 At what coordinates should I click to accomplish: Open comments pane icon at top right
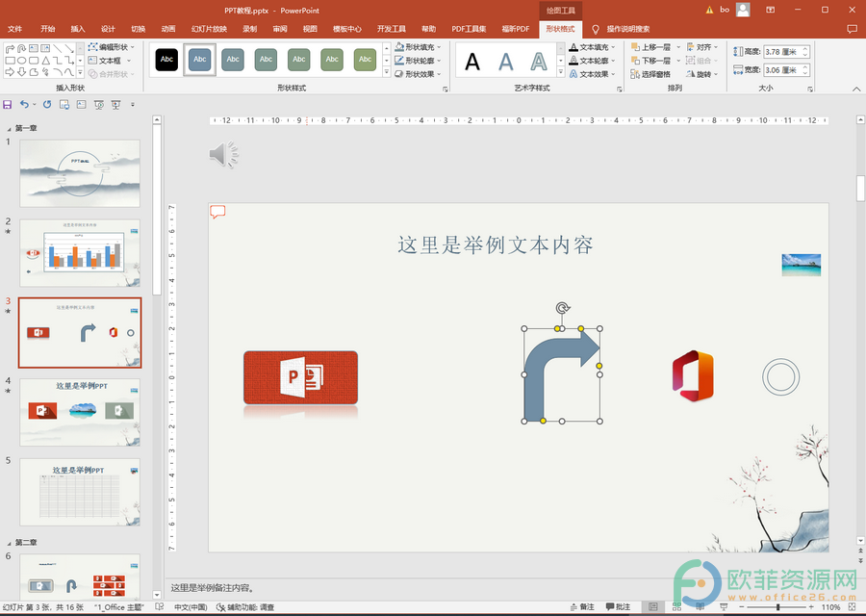point(852,29)
